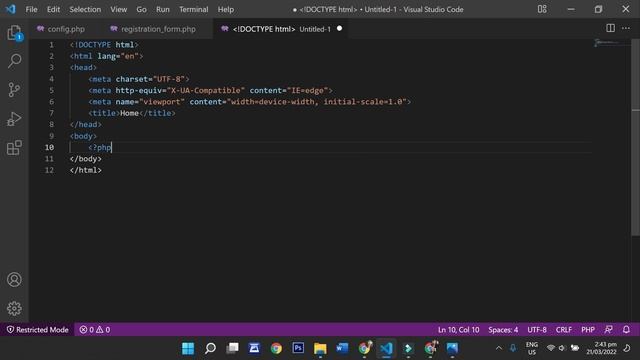The image size is (640, 360).
Task: Open the Accounts menu icon
Action: 14,280
